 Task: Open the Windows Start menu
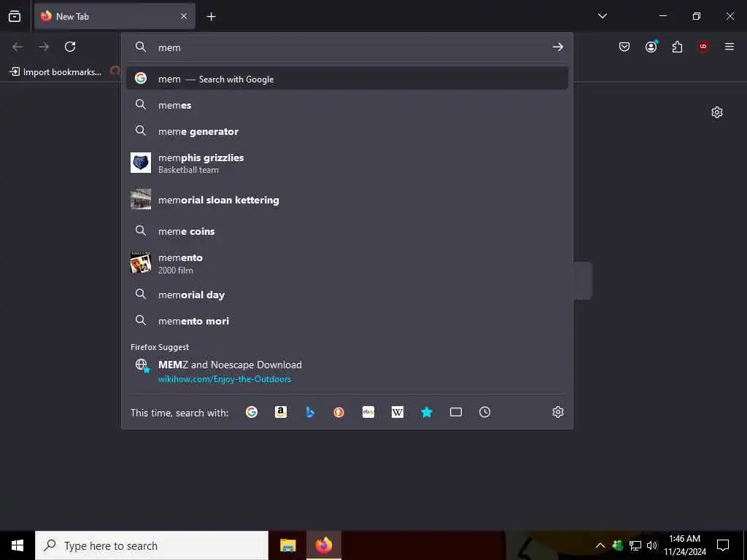click(x=18, y=545)
